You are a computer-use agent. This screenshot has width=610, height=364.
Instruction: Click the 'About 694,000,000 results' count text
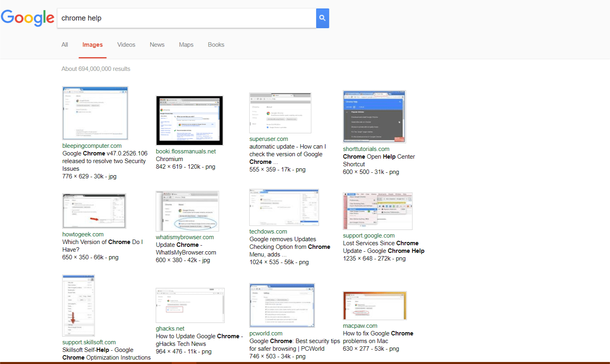click(x=96, y=69)
